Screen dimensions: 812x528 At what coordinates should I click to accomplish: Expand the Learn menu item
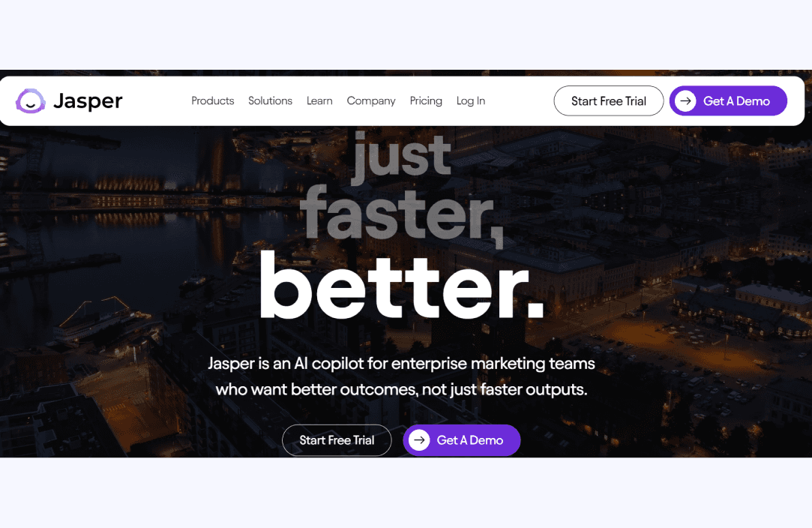point(319,100)
